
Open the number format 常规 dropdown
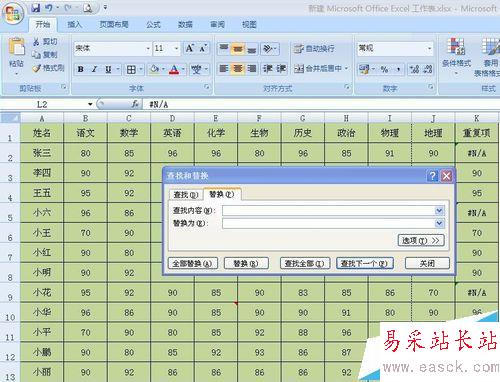click(429, 49)
